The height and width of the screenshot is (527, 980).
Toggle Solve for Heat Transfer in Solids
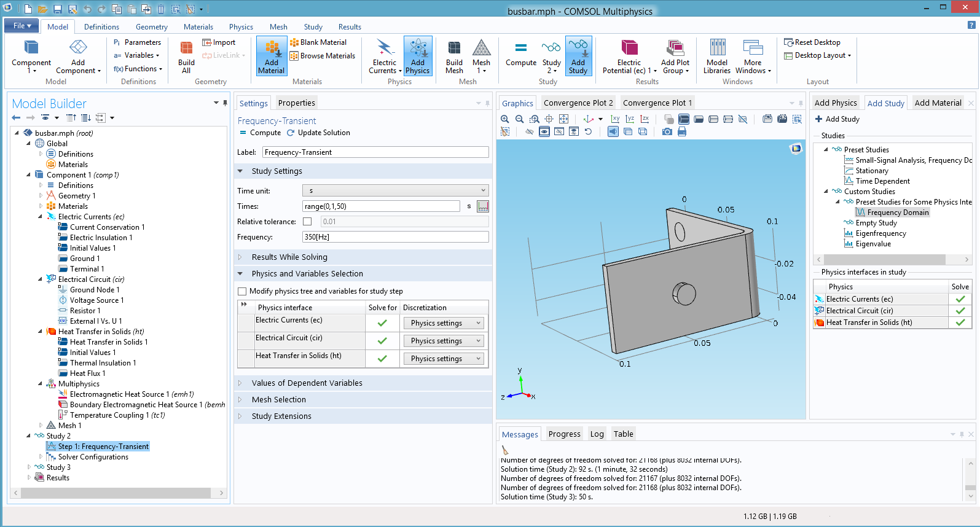click(382, 359)
